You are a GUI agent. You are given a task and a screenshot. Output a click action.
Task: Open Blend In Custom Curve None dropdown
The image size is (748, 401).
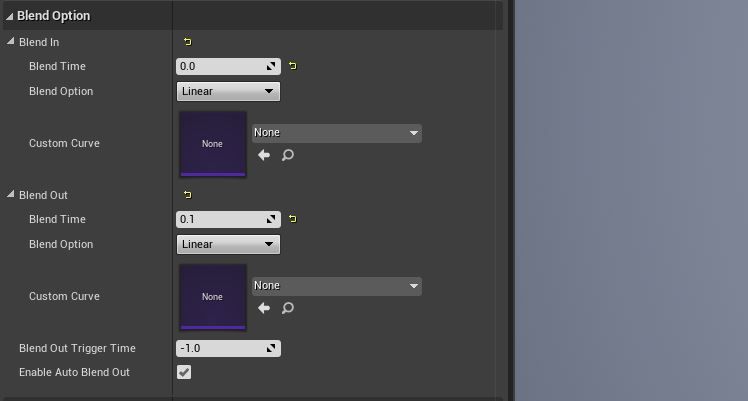[337, 133]
